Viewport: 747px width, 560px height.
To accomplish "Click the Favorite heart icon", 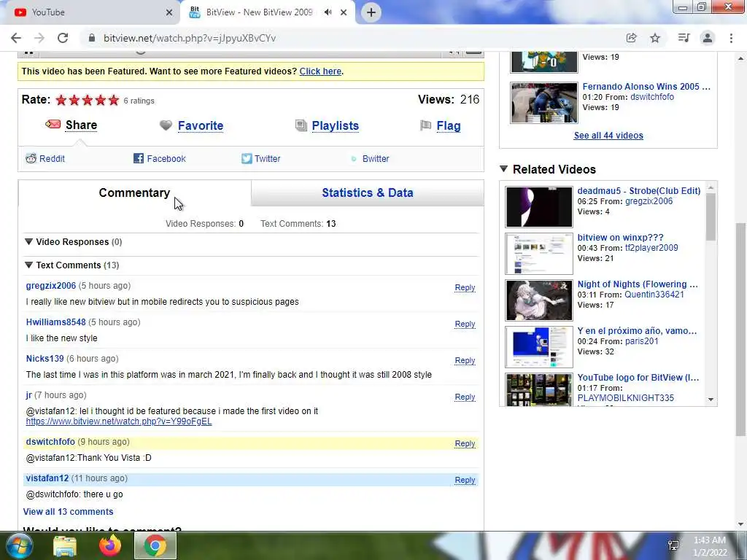I will tap(166, 125).
